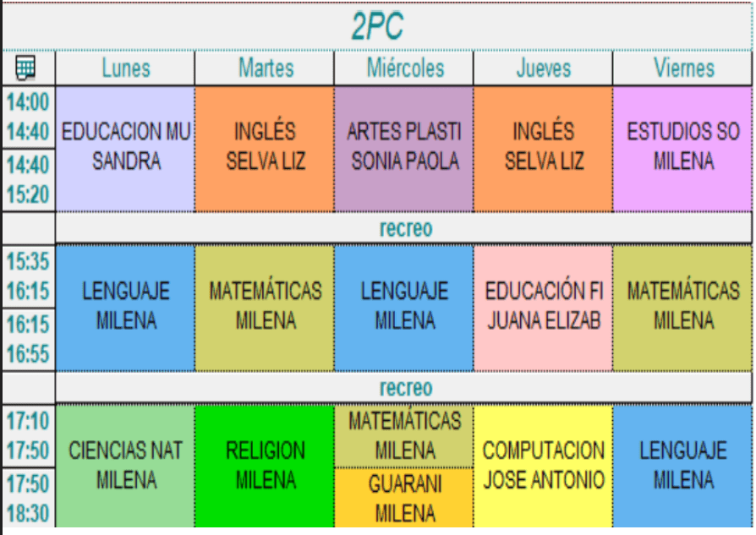The height and width of the screenshot is (535, 756).
Task: Select Friday's Estudios So Milena lesson
Action: (683, 148)
